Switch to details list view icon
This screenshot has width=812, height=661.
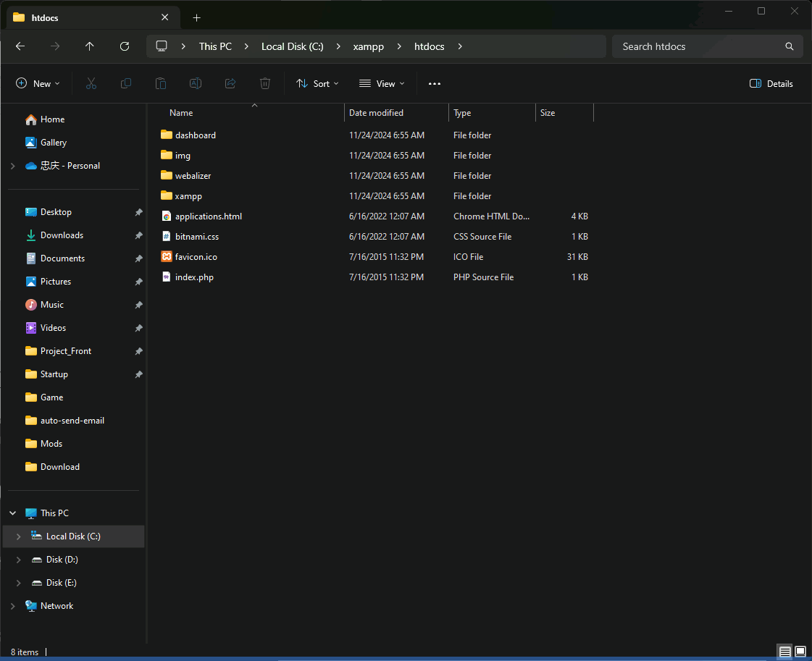tap(785, 652)
